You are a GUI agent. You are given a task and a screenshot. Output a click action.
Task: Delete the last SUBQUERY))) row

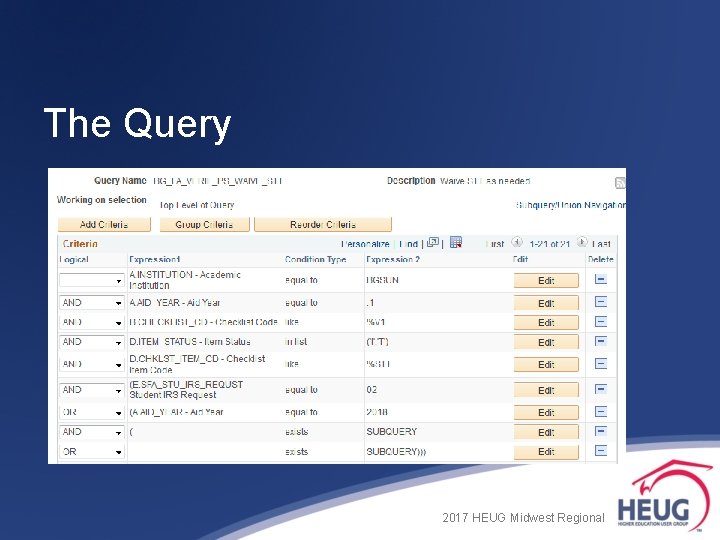(601, 451)
